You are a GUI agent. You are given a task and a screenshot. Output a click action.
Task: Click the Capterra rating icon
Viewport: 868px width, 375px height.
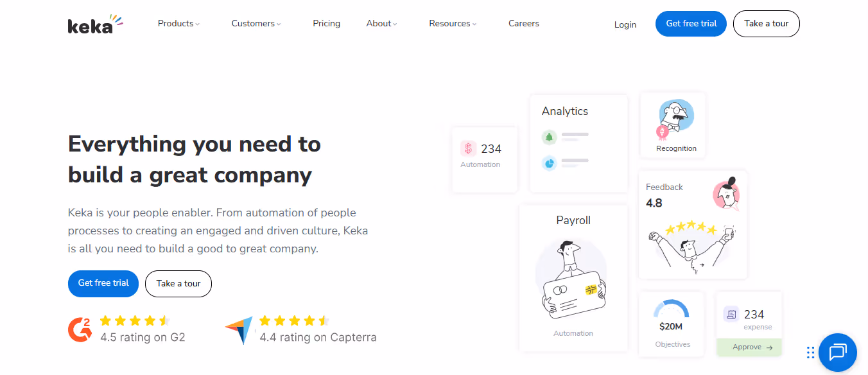239,329
